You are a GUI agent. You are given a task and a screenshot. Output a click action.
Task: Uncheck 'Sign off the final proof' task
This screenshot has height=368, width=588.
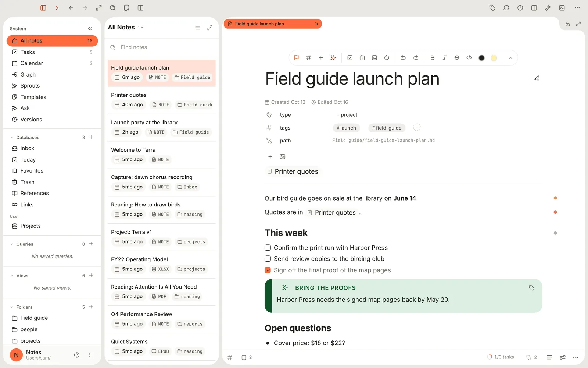[268, 270]
